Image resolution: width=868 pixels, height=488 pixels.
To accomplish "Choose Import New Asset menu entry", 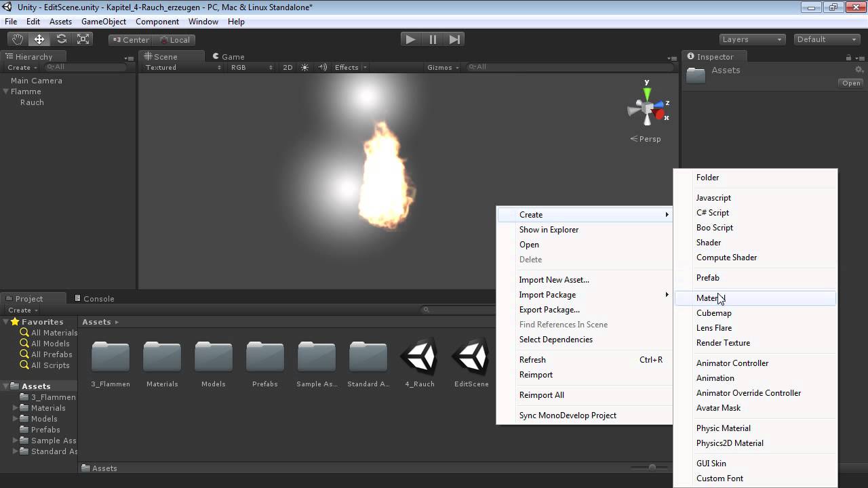I will (x=585, y=280).
